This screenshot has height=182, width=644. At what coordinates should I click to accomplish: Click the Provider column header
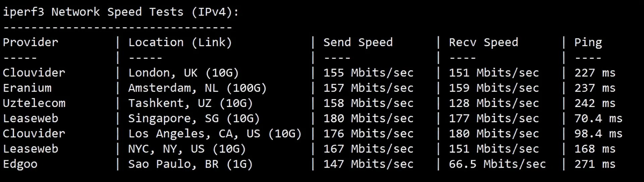coord(31,42)
